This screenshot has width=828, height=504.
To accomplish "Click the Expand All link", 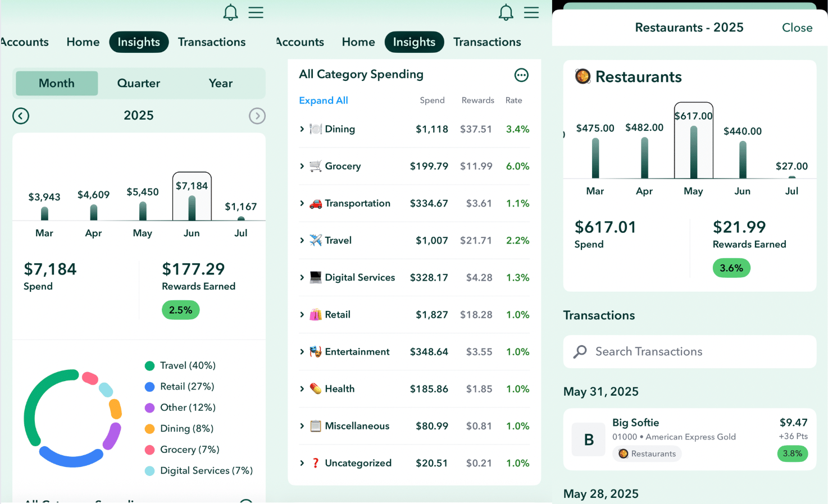I will click(x=324, y=100).
